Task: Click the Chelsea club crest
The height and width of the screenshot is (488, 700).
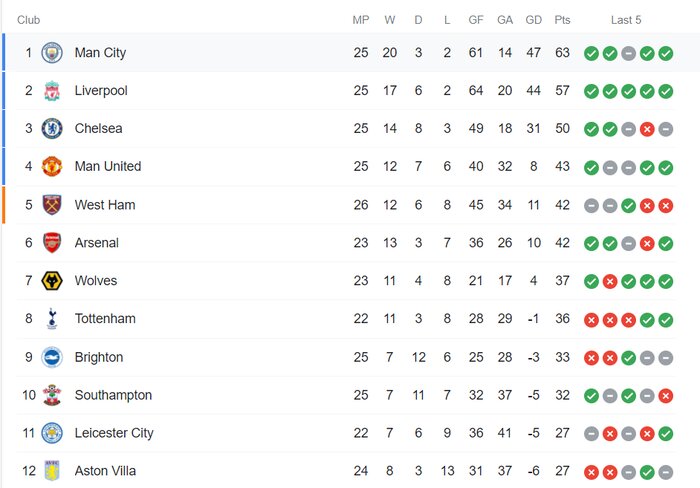Action: (x=52, y=129)
